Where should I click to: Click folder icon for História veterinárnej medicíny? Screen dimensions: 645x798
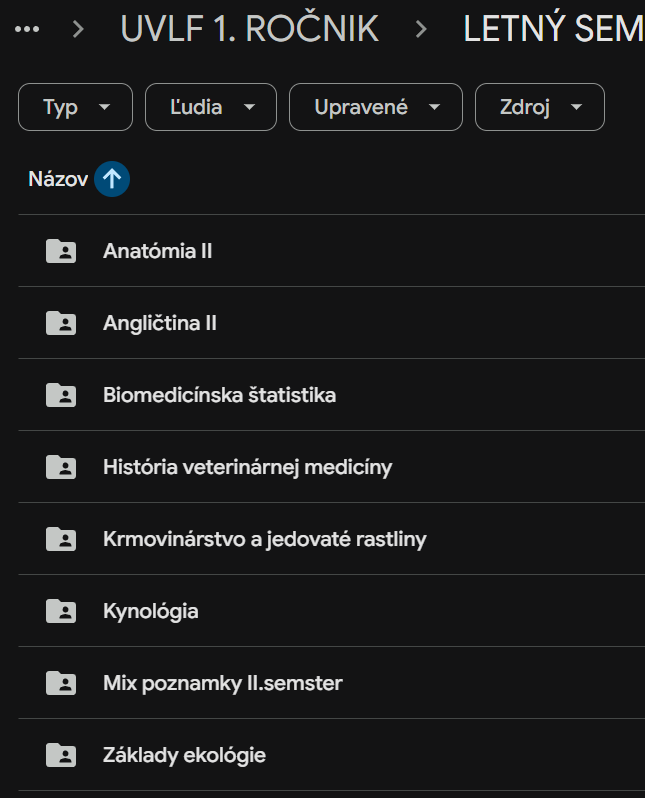click(61, 467)
